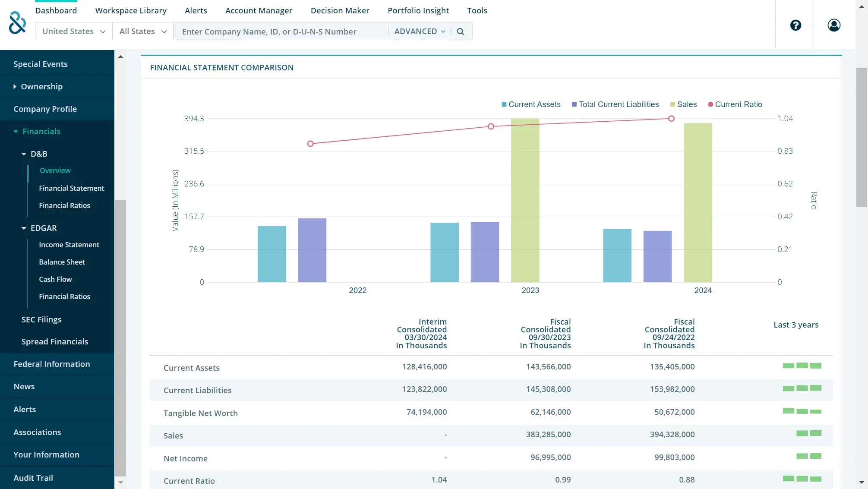This screenshot has width=868, height=489.
Task: Open the United States country dropdown
Action: coord(73,32)
